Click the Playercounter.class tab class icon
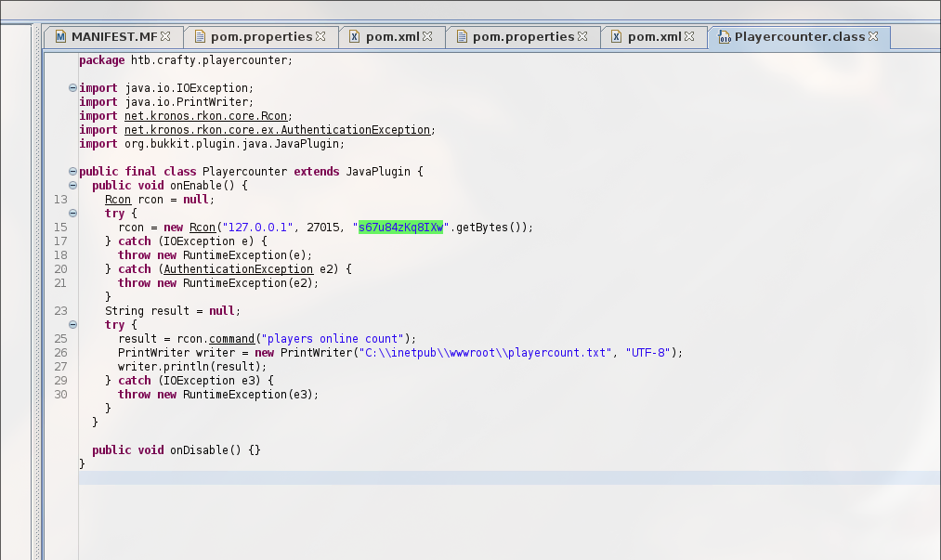 click(724, 37)
